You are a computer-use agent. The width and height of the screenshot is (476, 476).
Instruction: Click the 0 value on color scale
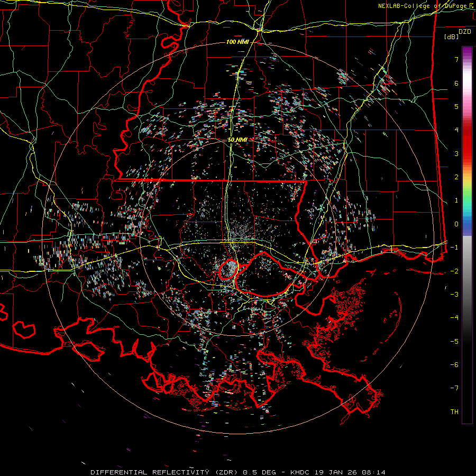(456, 224)
